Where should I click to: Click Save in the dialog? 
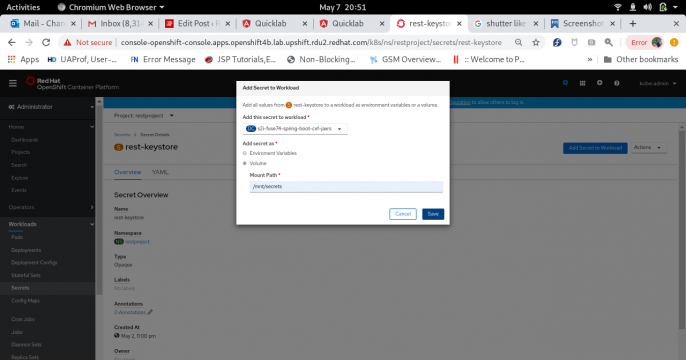coord(433,214)
